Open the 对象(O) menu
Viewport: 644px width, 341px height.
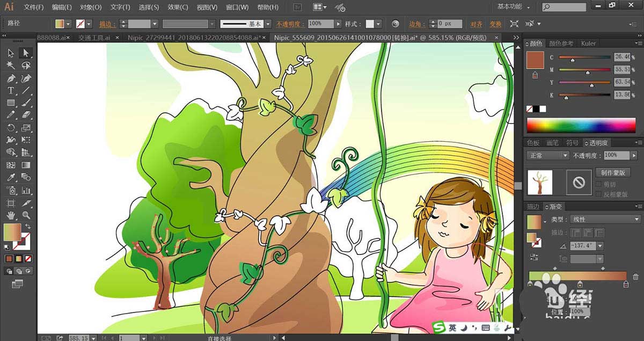91,7
